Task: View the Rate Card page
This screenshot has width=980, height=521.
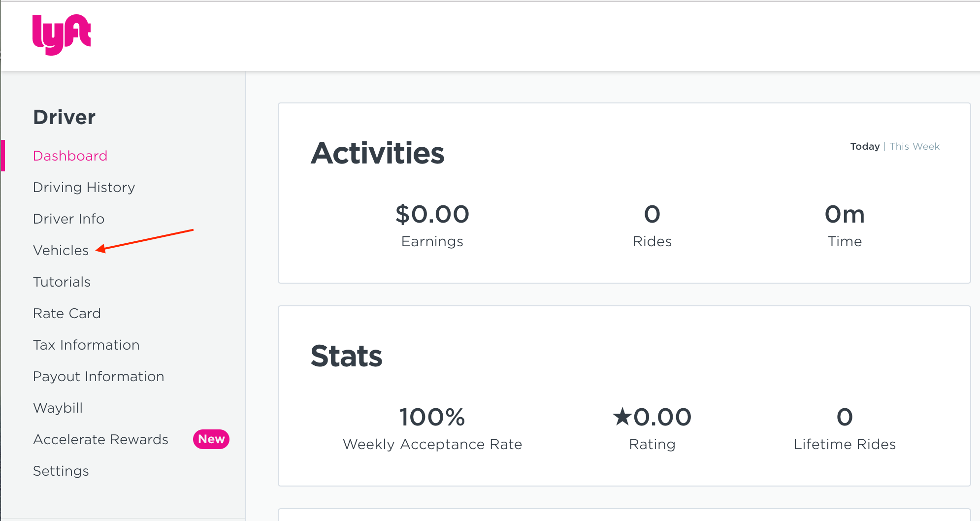Action: (66, 314)
